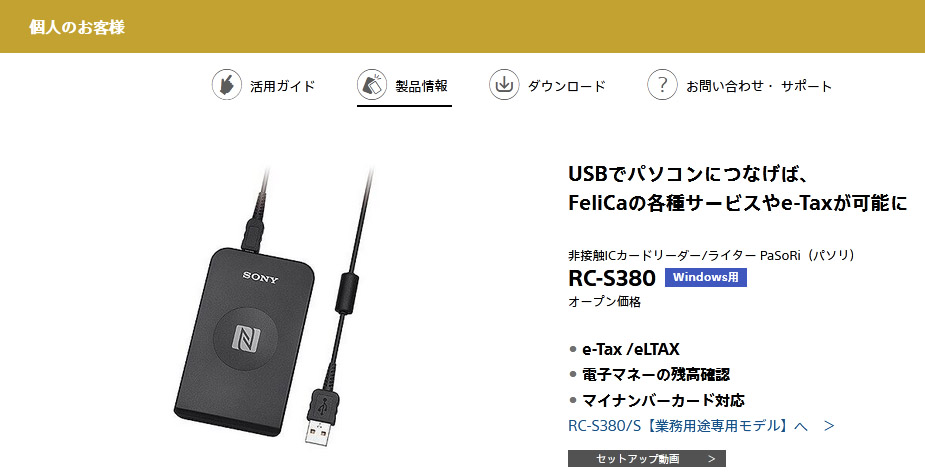Open お問い合わせ・サポート menu label
The height and width of the screenshot is (476, 925).
click(759, 86)
